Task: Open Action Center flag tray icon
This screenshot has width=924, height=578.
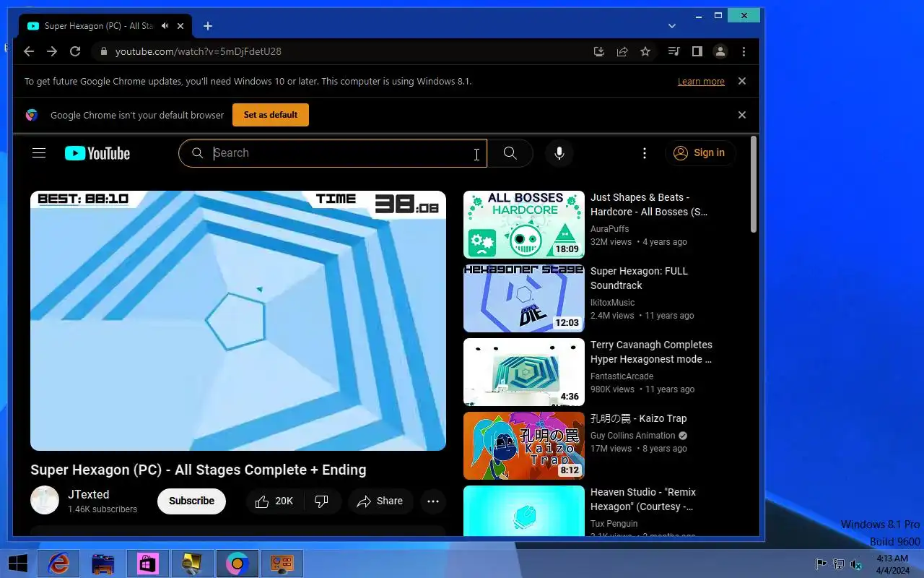Action: click(x=821, y=564)
